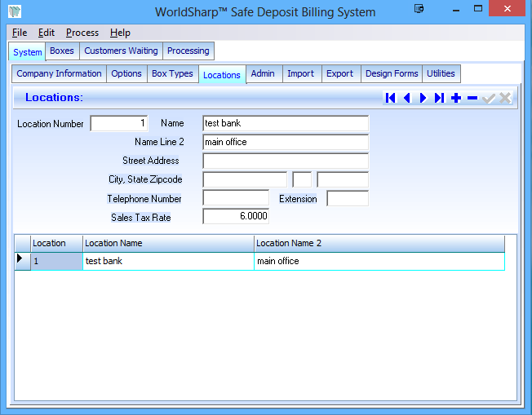Open the Utilities tab
This screenshot has width=532, height=415.
coord(441,73)
